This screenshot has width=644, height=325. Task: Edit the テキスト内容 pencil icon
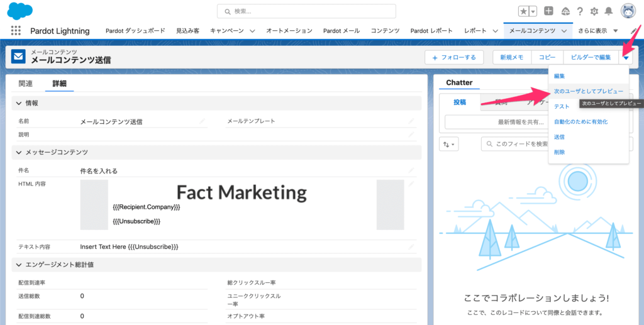[x=411, y=246]
